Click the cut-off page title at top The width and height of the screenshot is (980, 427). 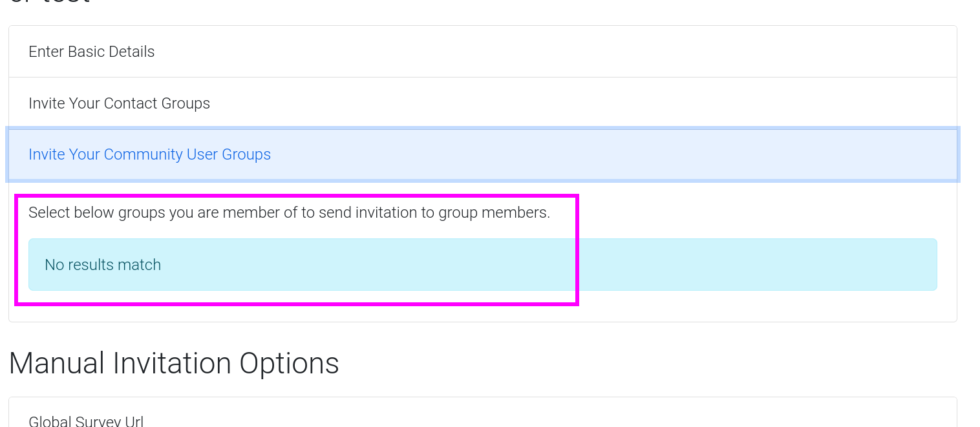[49, 3]
